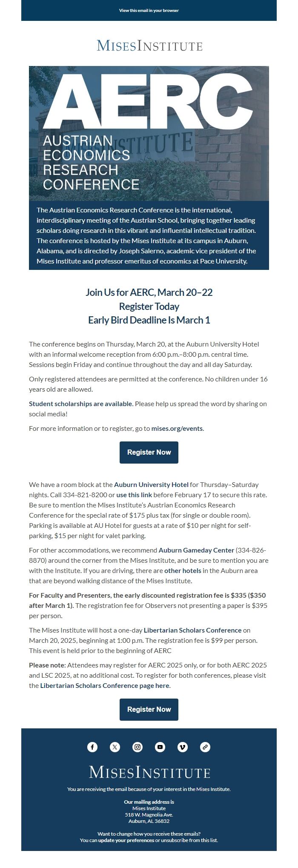Open the Auburn University Hotel link
Viewport: 298px width, 868px height.
point(151,484)
